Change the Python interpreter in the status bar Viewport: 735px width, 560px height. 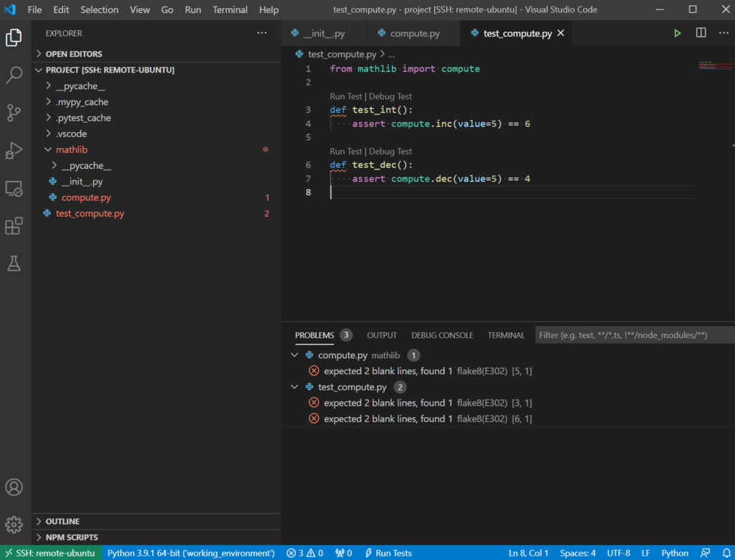click(191, 553)
